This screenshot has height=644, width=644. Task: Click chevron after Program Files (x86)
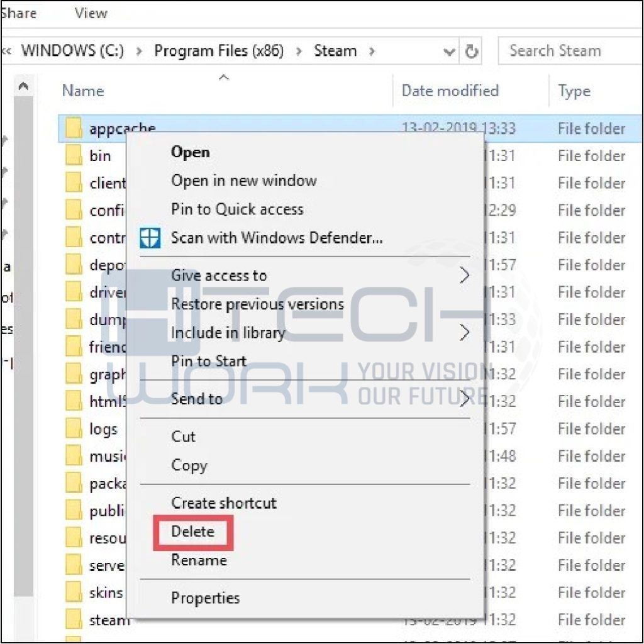click(x=299, y=52)
